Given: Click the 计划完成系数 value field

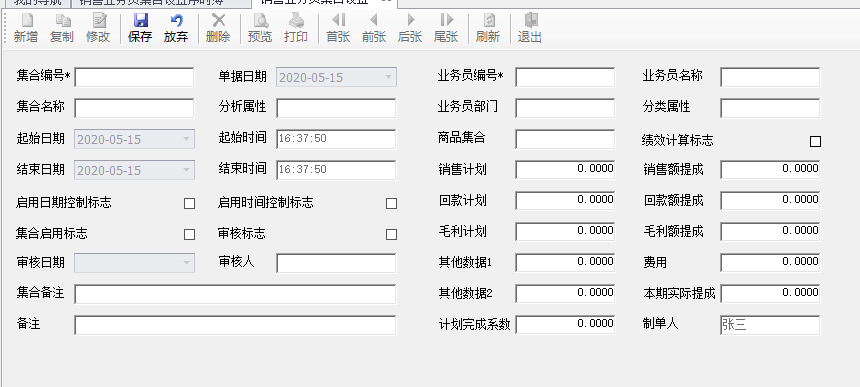Looking at the screenshot, I should 565,325.
